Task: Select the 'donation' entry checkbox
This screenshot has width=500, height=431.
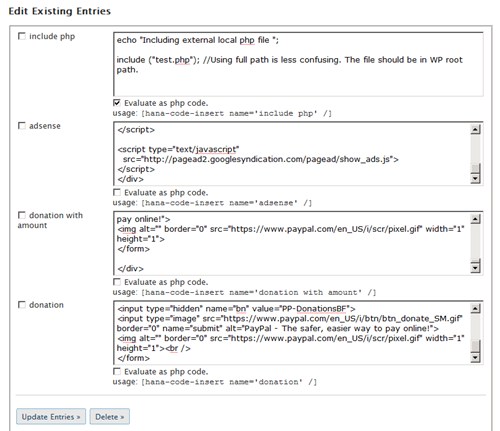Action: [22, 304]
